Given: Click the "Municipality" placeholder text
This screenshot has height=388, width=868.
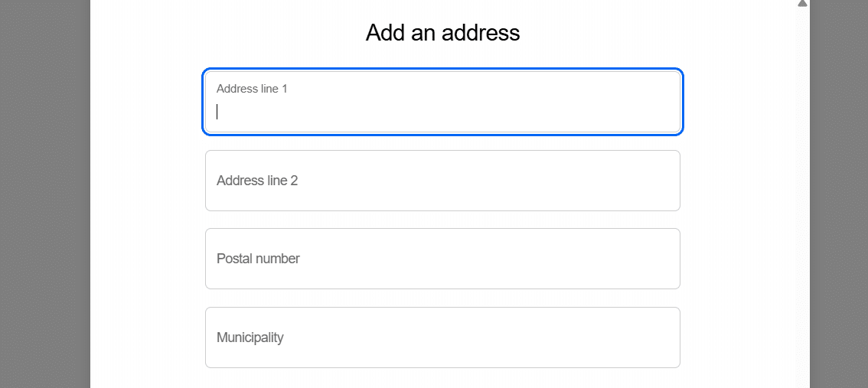Looking at the screenshot, I should (250, 337).
